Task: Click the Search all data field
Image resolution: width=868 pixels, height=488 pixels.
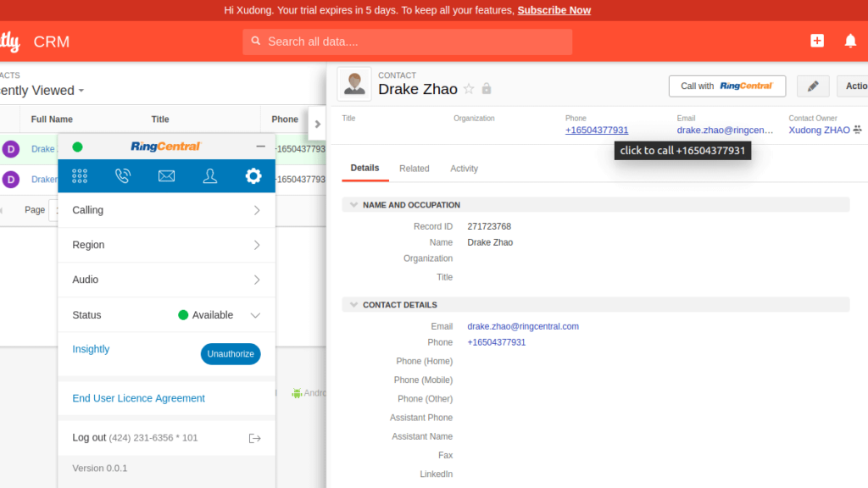Action: point(408,42)
